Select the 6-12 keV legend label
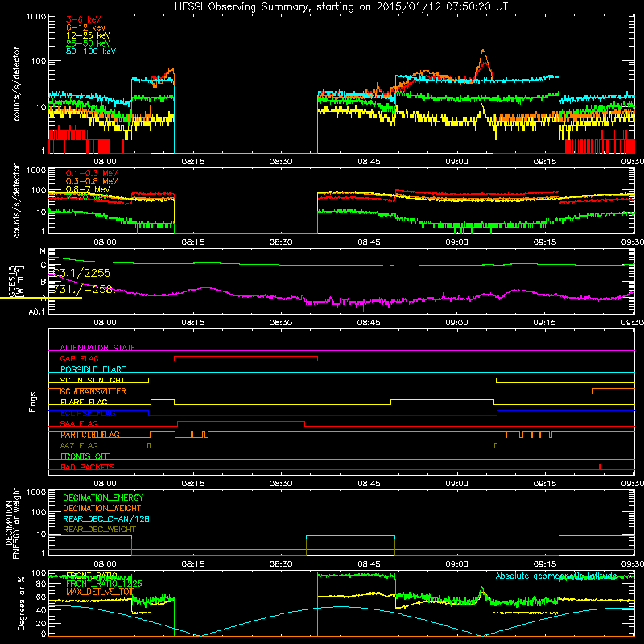Viewport: 644px width, 644px height. [86, 27]
